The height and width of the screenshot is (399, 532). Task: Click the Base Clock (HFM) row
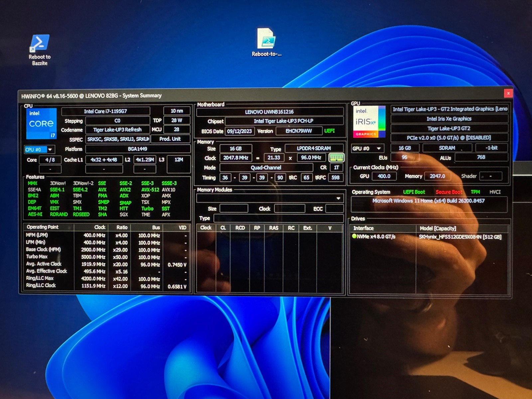point(107,250)
